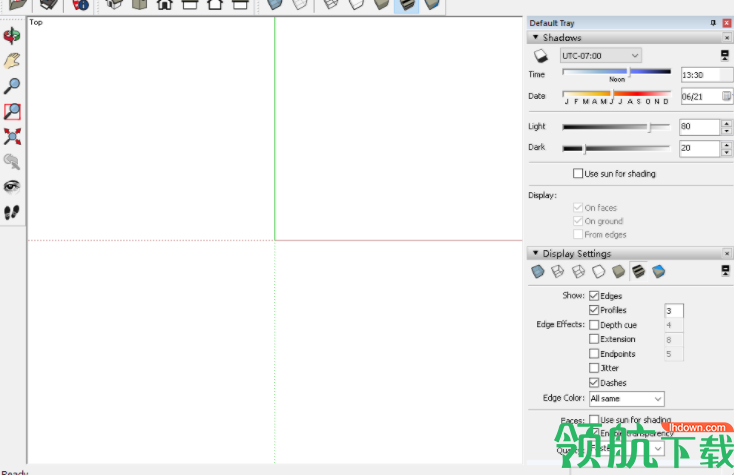The height and width of the screenshot is (475, 734).
Task: Switch to Front view house icon
Action: [165, 5]
